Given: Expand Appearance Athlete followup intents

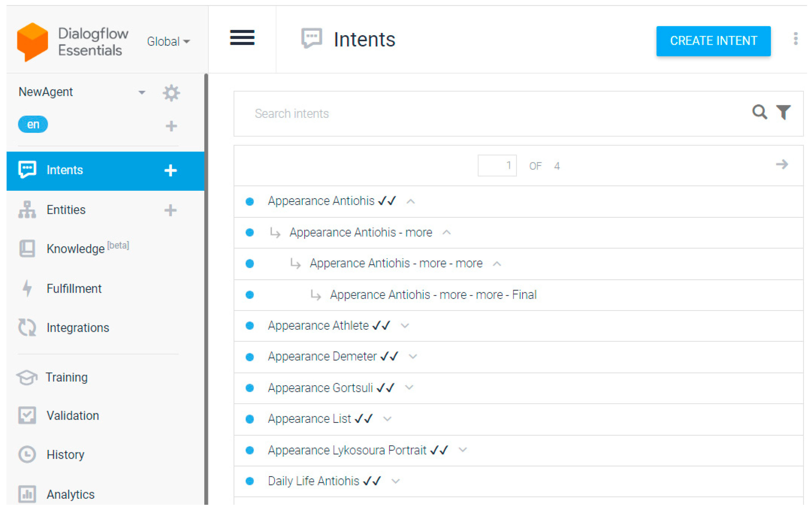Looking at the screenshot, I should tap(405, 326).
